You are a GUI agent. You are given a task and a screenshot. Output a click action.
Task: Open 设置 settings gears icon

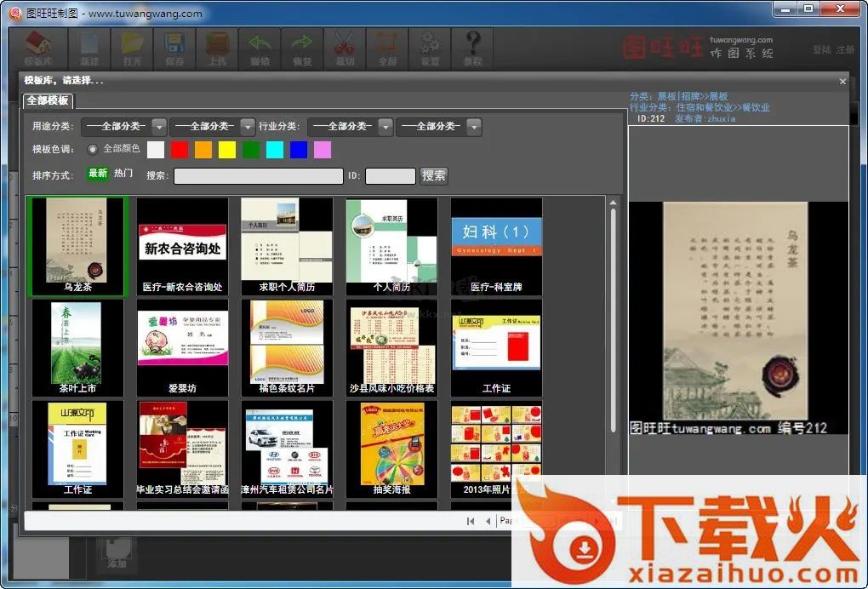coord(430,49)
